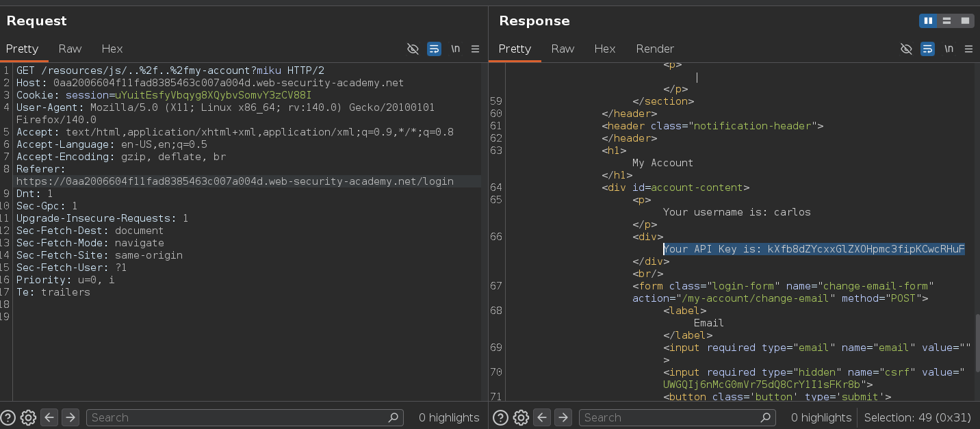The height and width of the screenshot is (429, 980).
Task: Click the Host header line
Action: [x=210, y=83]
